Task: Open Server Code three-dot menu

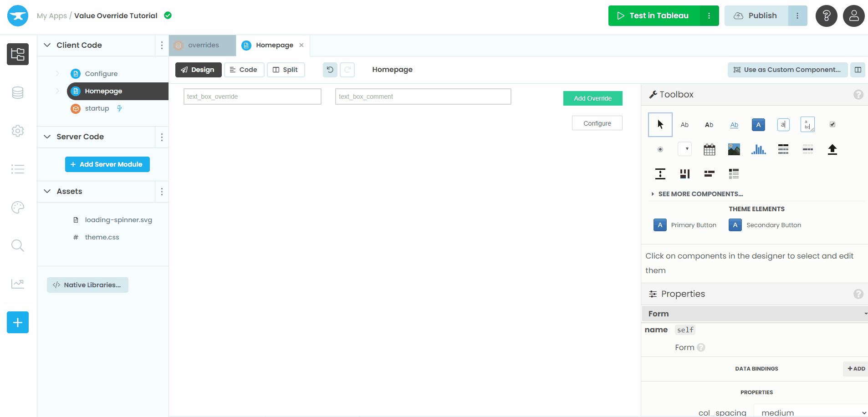Action: pyautogui.click(x=162, y=137)
